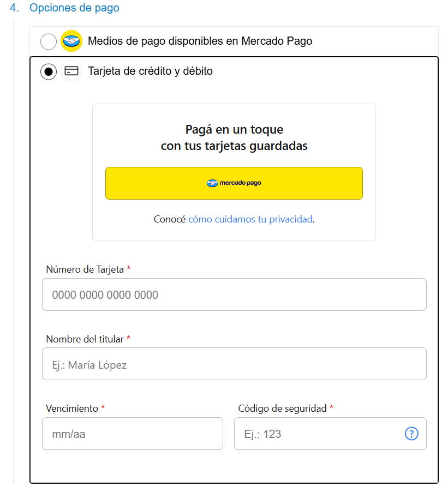
Task: Click the 'Pagá en un toque' heading
Action: coord(234,130)
